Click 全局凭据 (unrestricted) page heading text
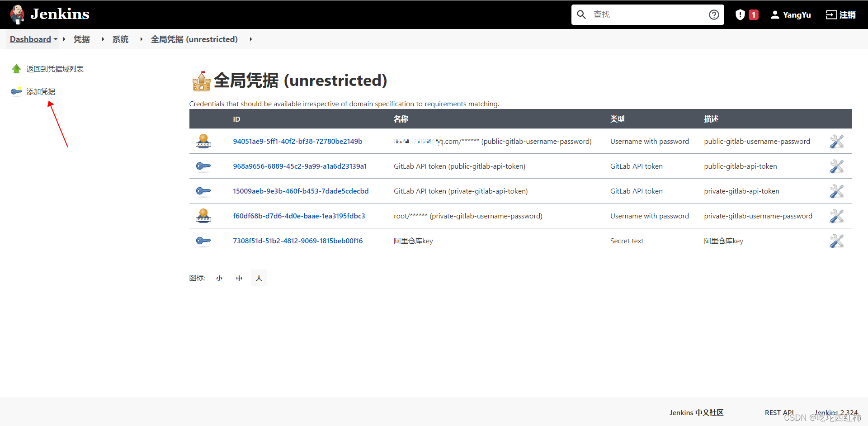 [301, 80]
